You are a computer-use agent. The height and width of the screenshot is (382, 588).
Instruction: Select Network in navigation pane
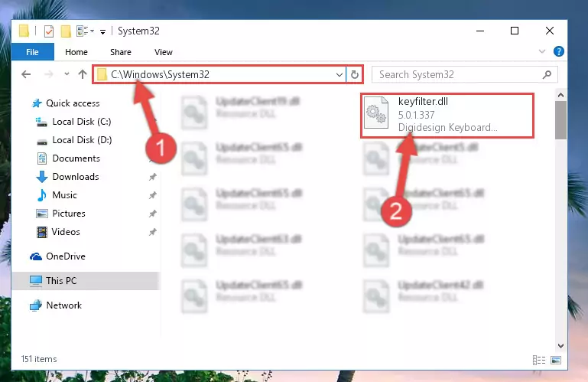pyautogui.click(x=63, y=305)
